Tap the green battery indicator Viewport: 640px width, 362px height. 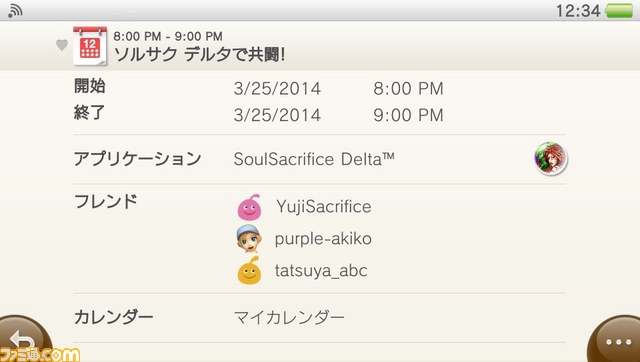click(x=619, y=11)
